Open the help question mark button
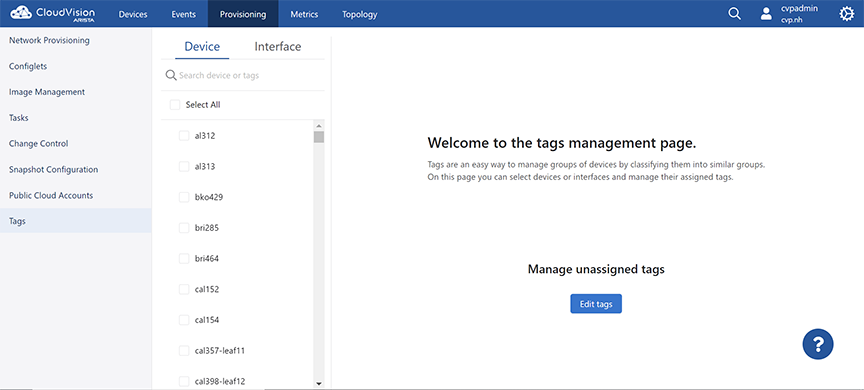Screen dimensions: 864x390 tap(818, 344)
